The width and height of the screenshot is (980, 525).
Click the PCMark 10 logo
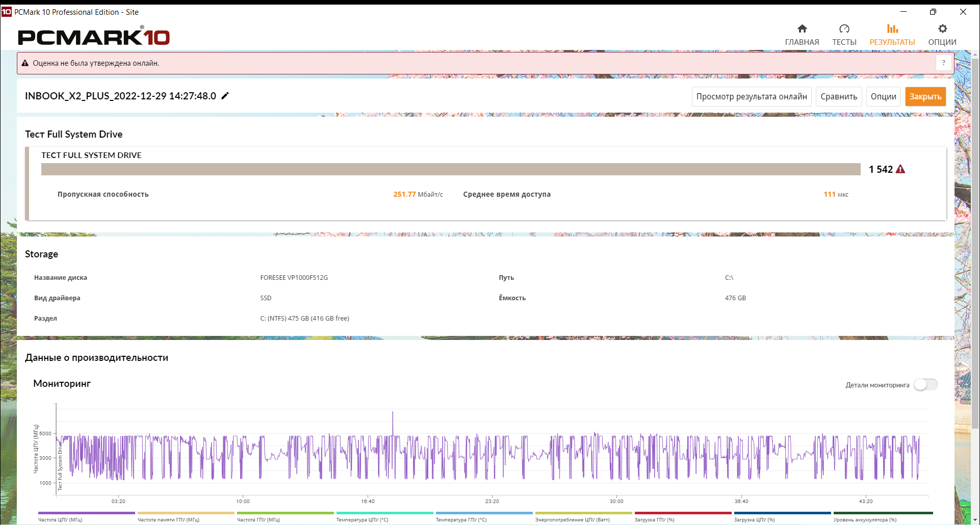point(94,36)
